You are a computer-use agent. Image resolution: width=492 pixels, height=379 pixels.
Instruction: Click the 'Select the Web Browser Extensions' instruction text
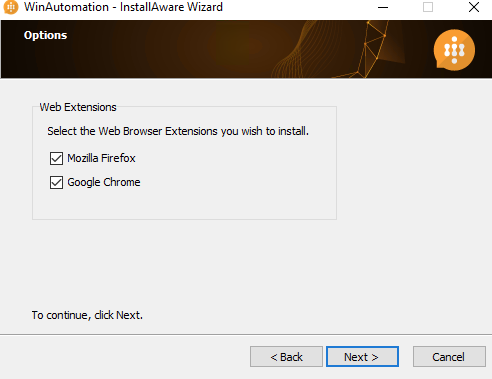(178, 131)
